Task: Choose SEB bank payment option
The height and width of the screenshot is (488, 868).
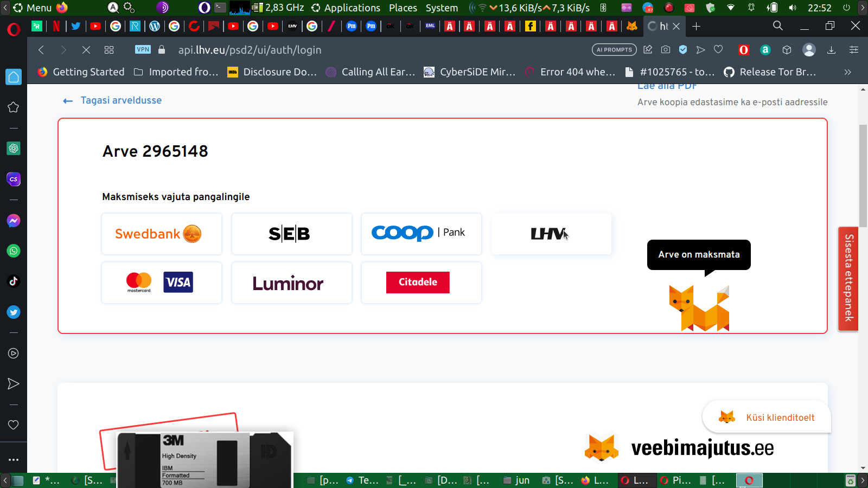Action: point(292,234)
